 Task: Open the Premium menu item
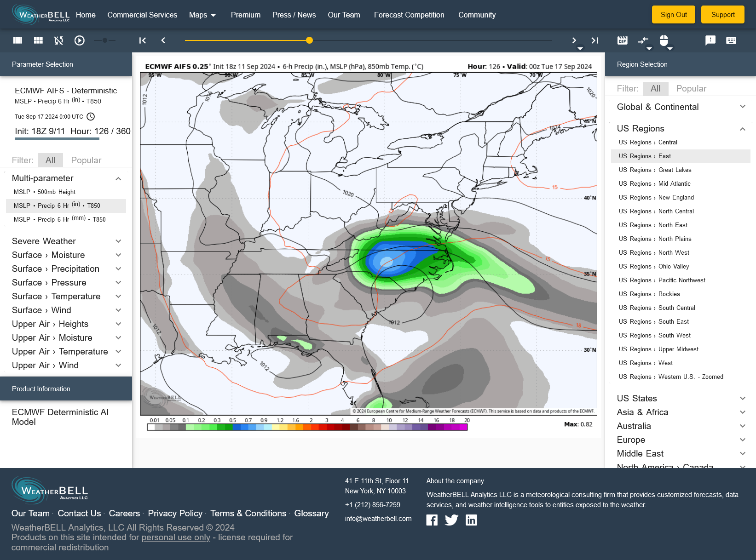[246, 15]
